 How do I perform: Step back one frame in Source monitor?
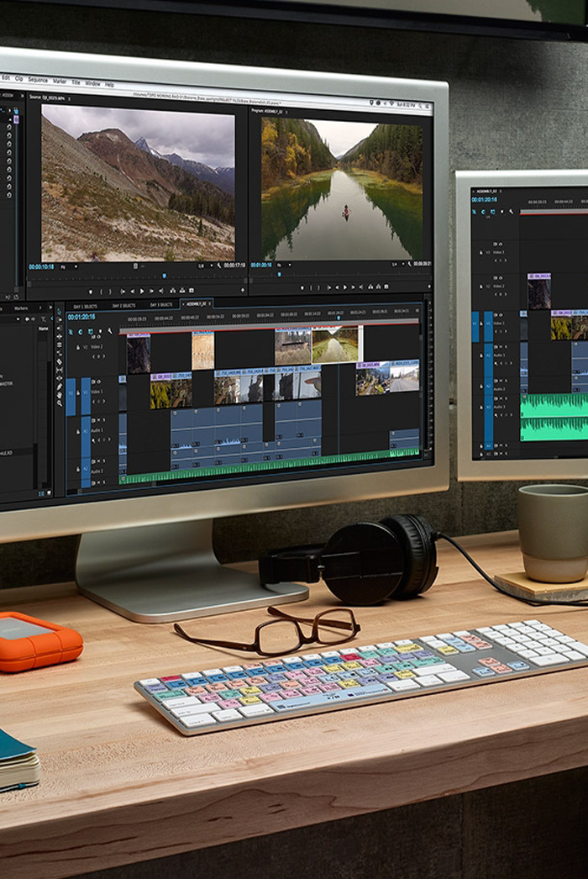(x=132, y=291)
